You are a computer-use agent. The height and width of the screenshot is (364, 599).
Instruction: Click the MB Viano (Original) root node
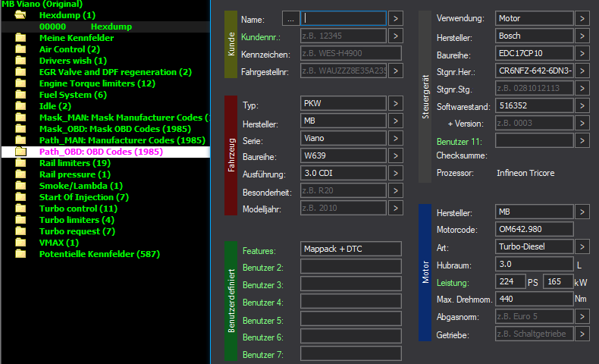tap(42, 5)
